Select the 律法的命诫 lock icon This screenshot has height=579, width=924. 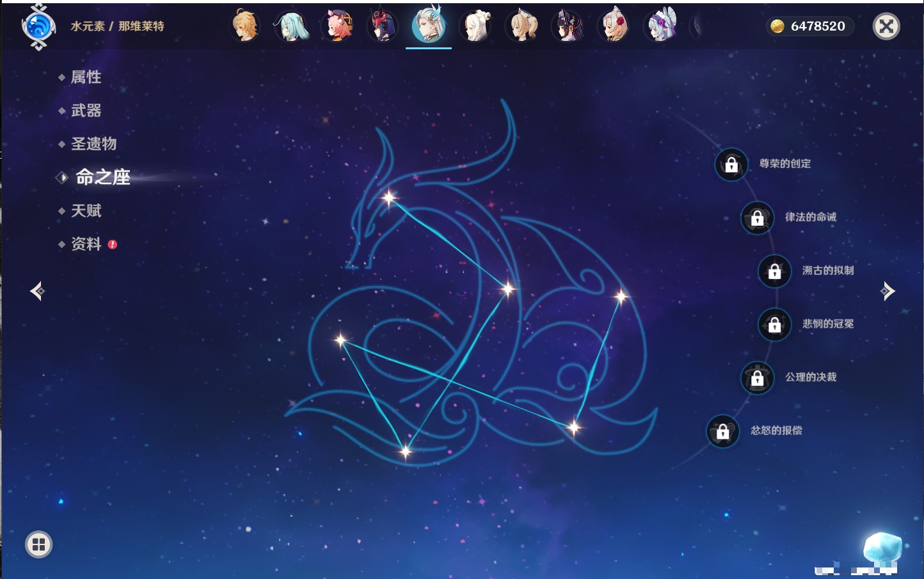coord(757,218)
